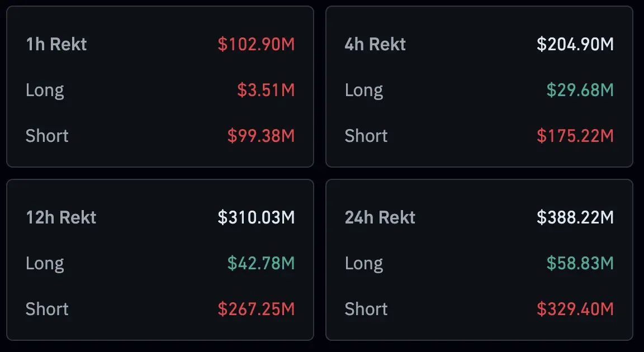Click the 12h Long value $42.78M
644x352 pixels.
261,263
